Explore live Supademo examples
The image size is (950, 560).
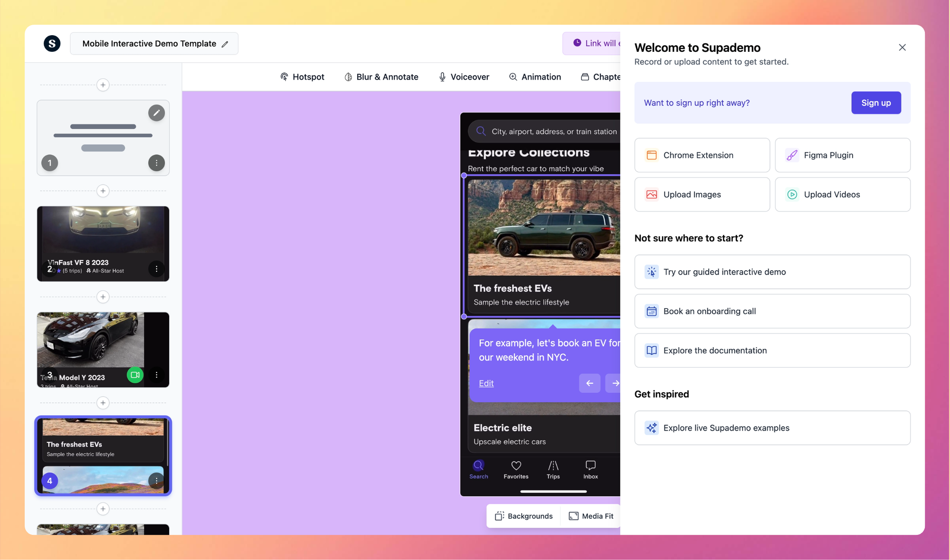point(772,428)
